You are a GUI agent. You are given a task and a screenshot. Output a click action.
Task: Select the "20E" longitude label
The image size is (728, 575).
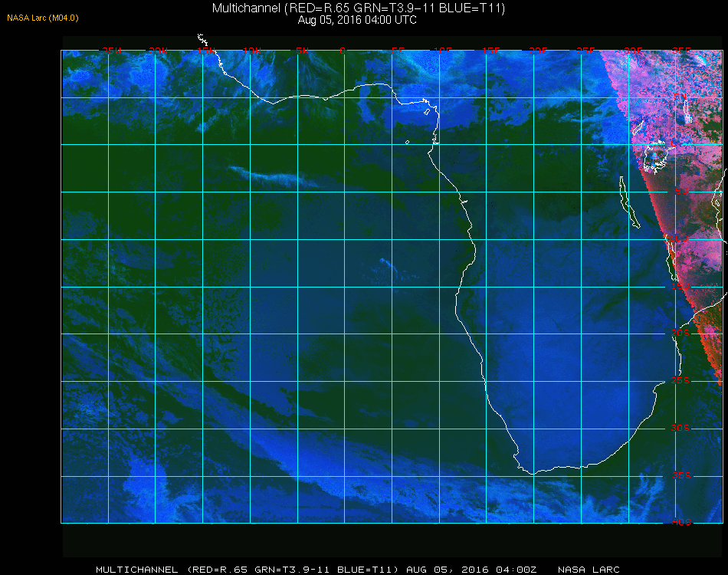tap(538, 51)
